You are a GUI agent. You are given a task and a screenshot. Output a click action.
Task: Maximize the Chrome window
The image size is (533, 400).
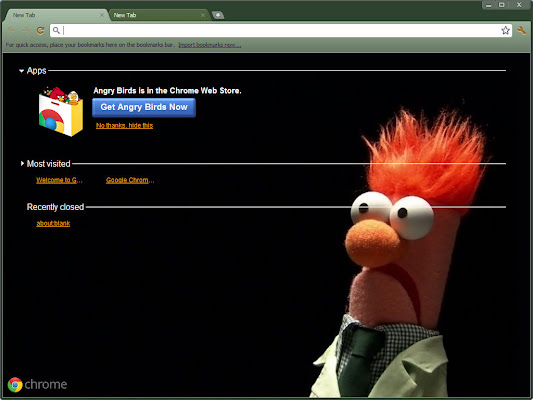click(502, 5)
